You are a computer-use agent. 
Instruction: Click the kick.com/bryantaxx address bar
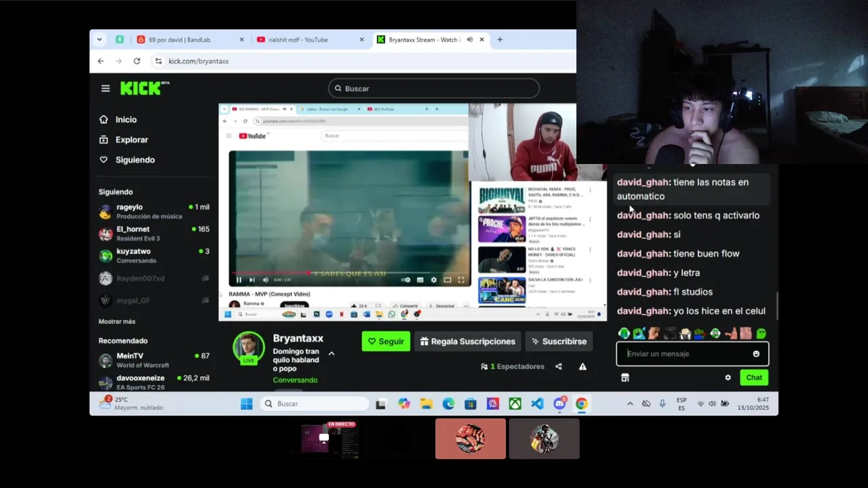[362, 61]
